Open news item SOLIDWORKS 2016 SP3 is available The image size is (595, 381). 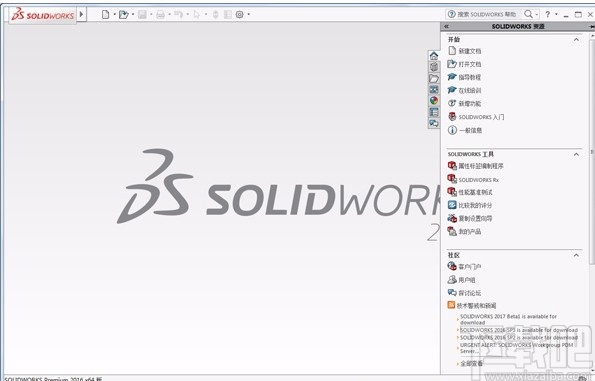[x=519, y=330]
